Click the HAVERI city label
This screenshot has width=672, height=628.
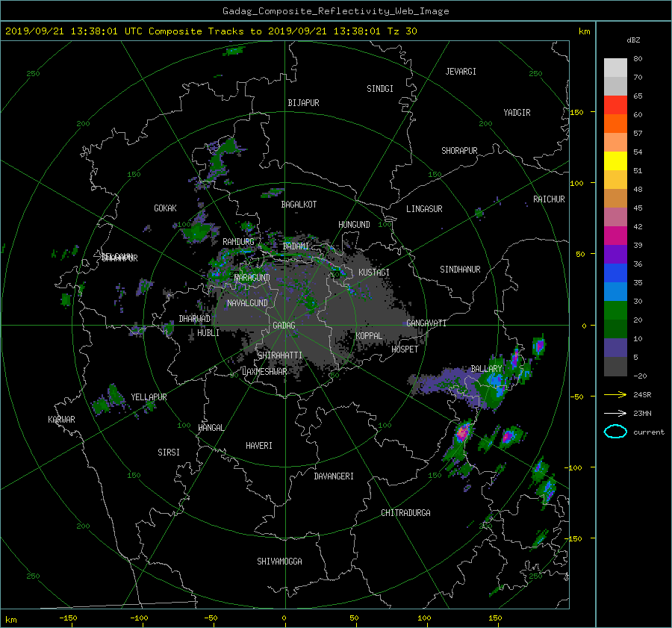[x=259, y=446]
